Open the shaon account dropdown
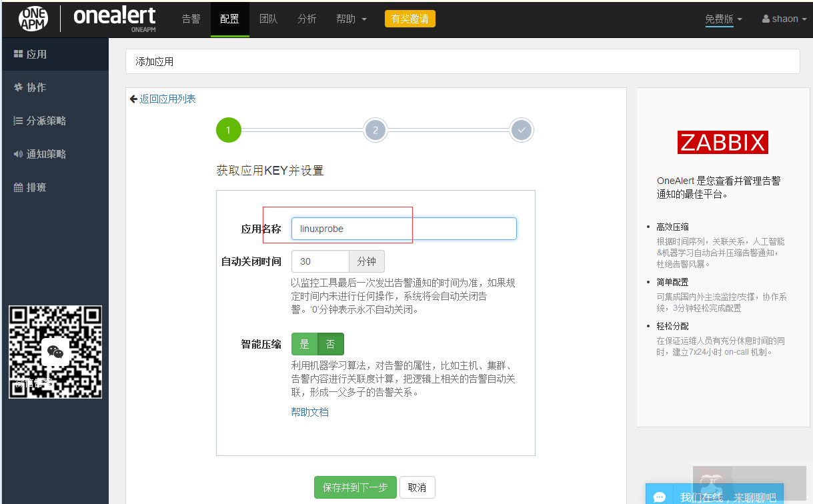This screenshot has width=813, height=504. coord(784,19)
